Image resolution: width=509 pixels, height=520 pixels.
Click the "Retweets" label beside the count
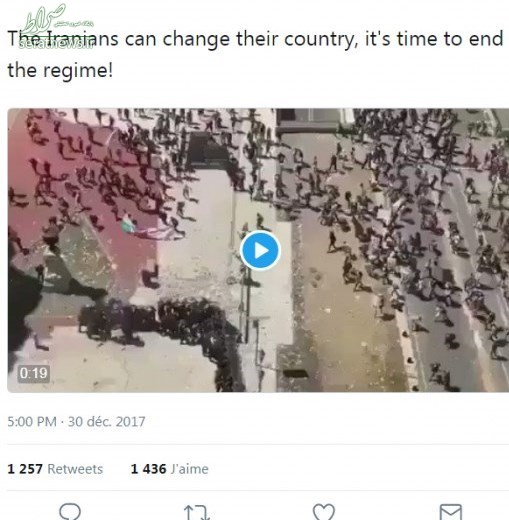tap(75, 469)
